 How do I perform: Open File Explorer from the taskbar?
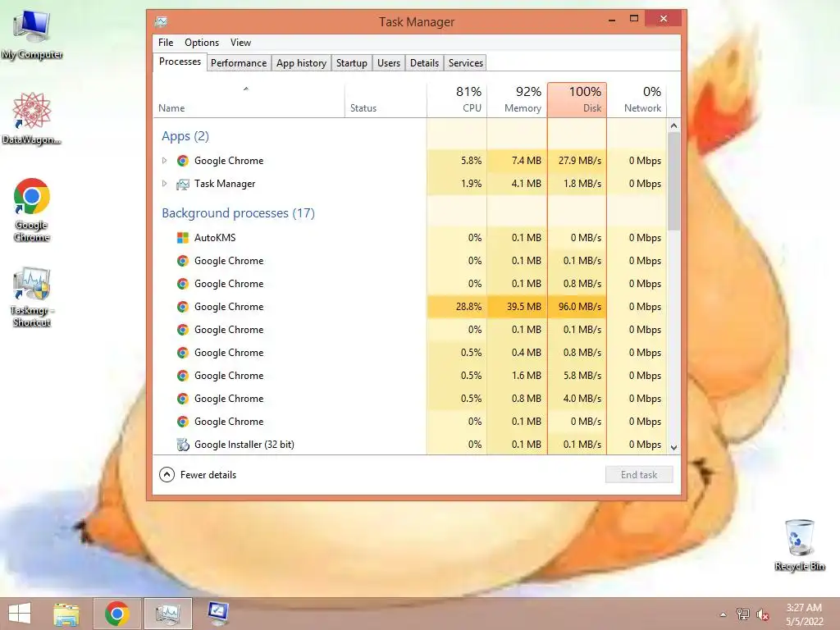(66, 614)
